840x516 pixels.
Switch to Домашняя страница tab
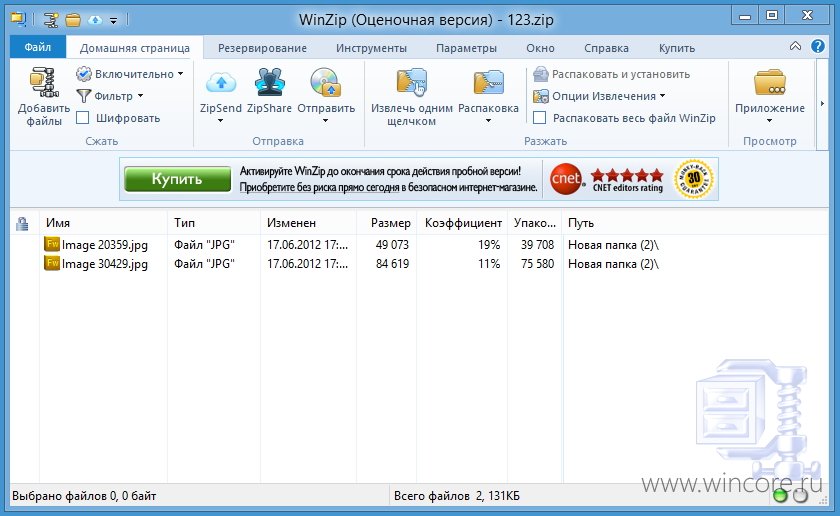coord(134,48)
